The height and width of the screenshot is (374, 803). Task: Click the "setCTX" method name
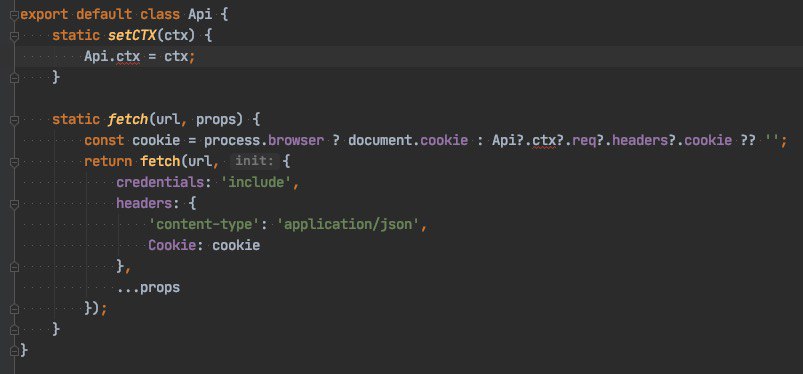(x=132, y=36)
